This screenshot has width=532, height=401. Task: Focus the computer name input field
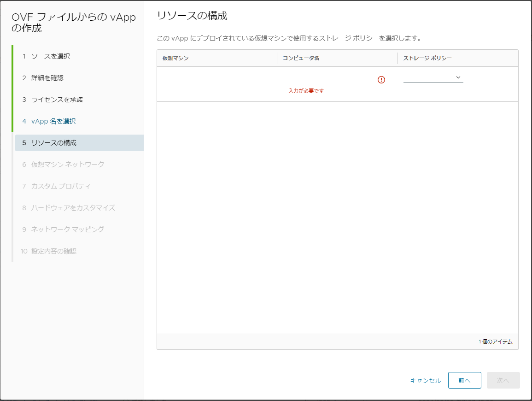coord(333,80)
